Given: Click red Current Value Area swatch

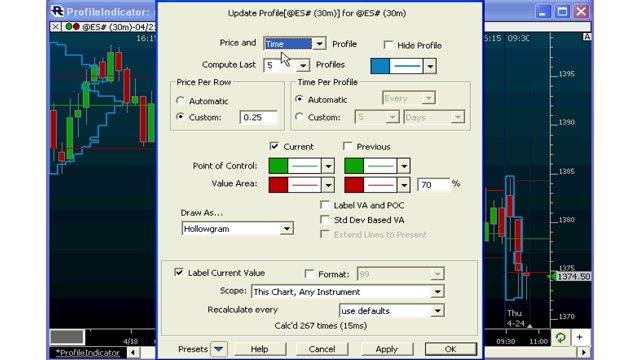Looking at the screenshot, I should pos(278,185).
